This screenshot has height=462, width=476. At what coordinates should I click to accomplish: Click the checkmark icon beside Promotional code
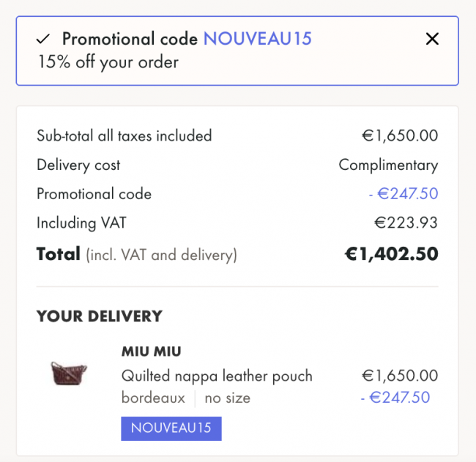point(45,39)
